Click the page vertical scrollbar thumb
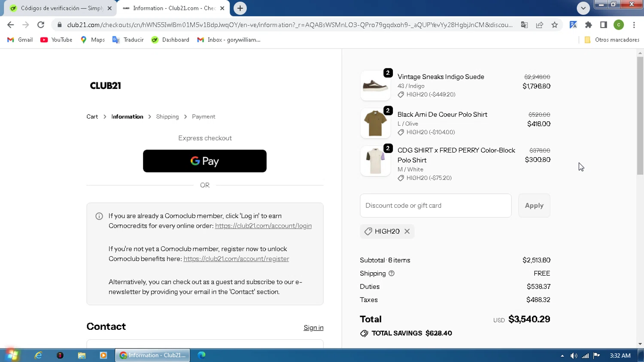 coord(640,116)
